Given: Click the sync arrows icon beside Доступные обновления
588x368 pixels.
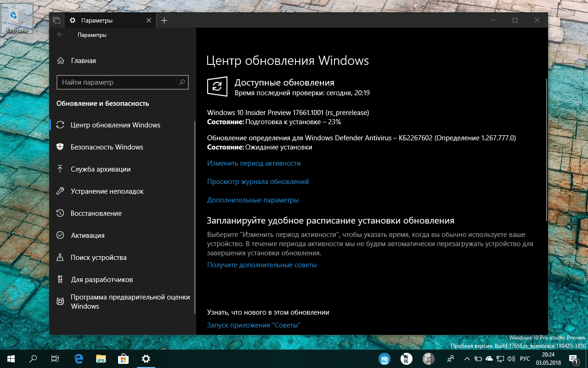Looking at the screenshot, I should (217, 86).
